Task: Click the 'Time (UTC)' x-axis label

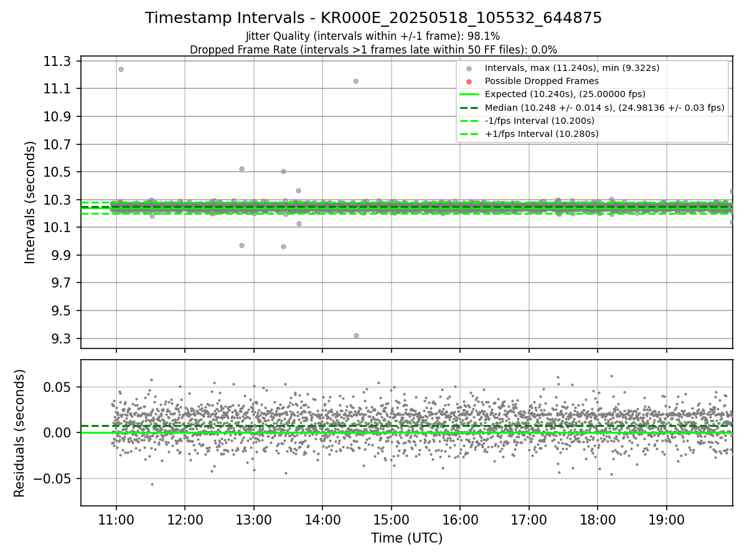Action: pos(406,538)
